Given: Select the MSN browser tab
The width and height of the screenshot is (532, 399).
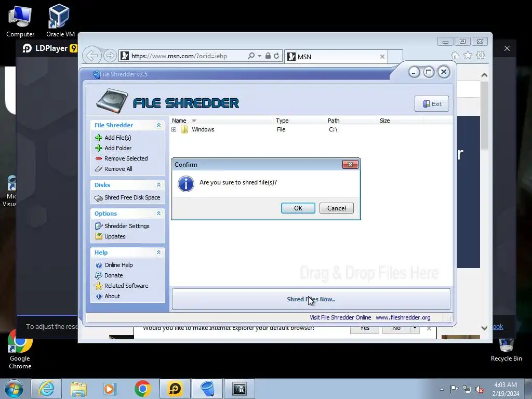Looking at the screenshot, I should 336,57.
